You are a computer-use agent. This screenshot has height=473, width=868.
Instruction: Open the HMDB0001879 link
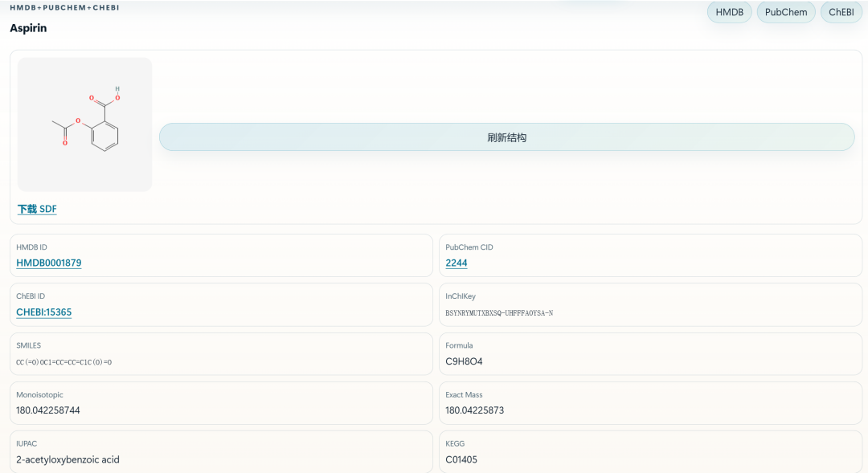[x=49, y=263]
